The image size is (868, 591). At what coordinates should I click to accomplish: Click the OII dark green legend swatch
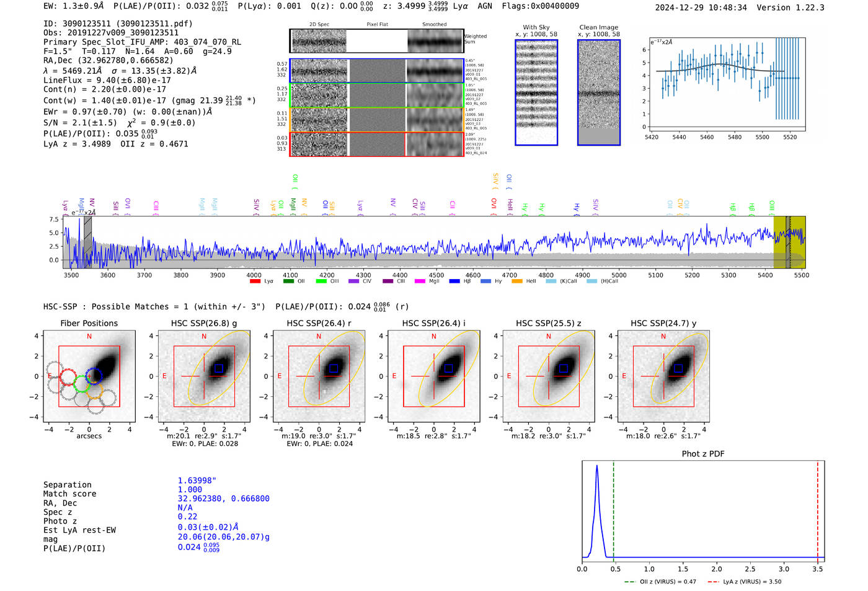tap(288, 282)
